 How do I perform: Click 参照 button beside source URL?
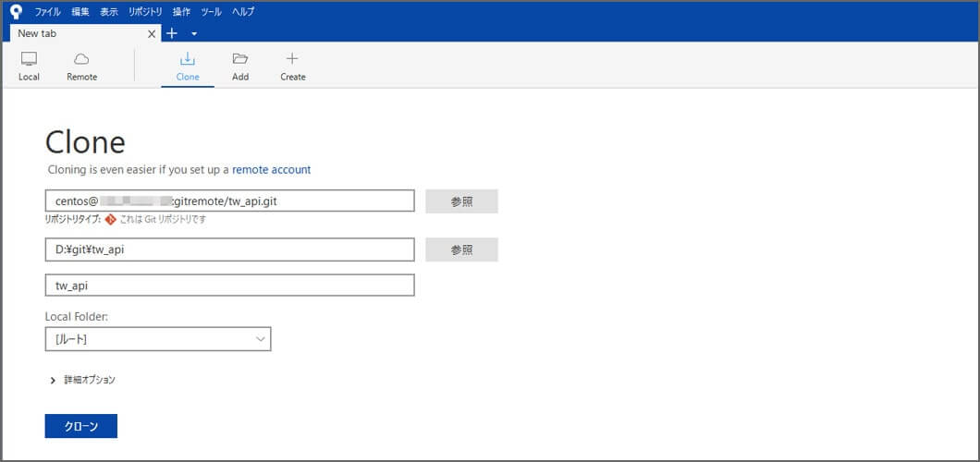tap(461, 201)
